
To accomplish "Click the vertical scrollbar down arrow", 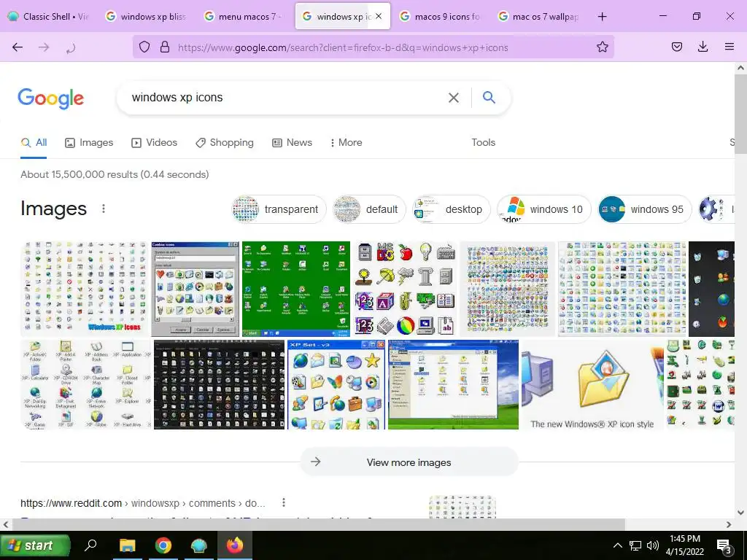I will (x=740, y=513).
